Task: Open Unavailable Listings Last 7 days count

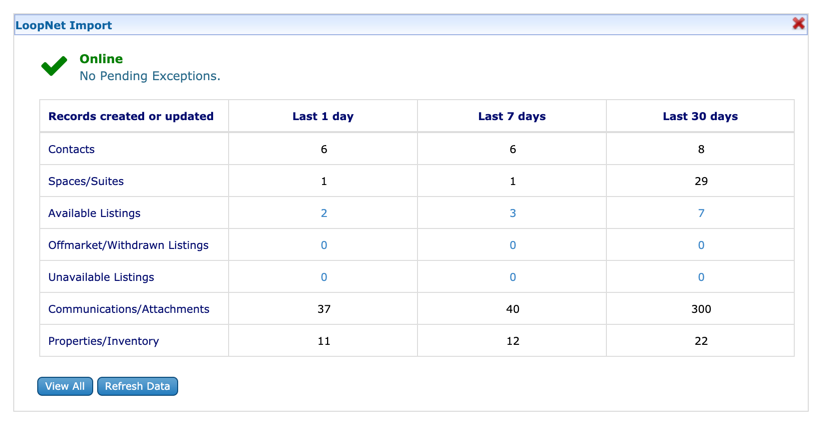Action: 513,277
